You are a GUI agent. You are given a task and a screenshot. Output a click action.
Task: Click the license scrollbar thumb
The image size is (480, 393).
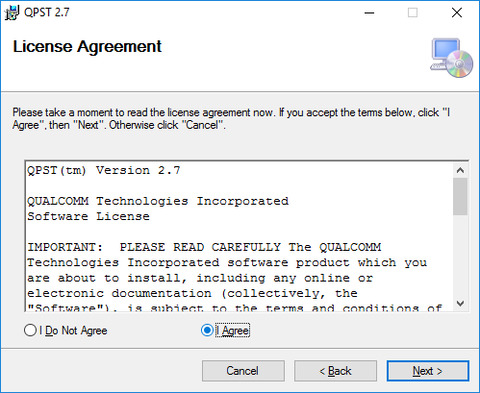click(460, 197)
